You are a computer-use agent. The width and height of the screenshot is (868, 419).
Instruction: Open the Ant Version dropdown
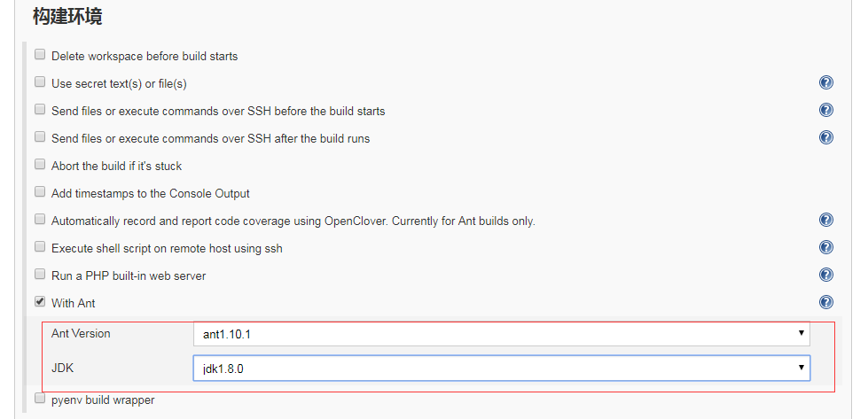coord(501,334)
